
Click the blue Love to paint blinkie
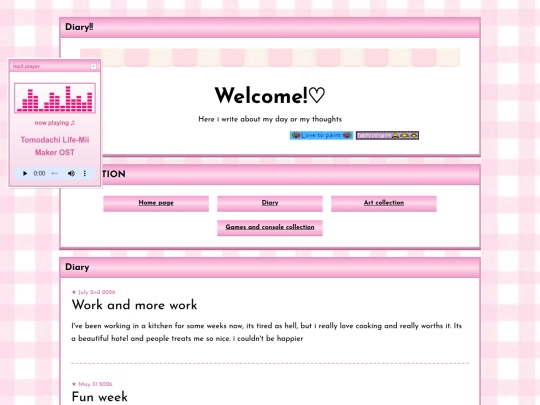pos(321,135)
